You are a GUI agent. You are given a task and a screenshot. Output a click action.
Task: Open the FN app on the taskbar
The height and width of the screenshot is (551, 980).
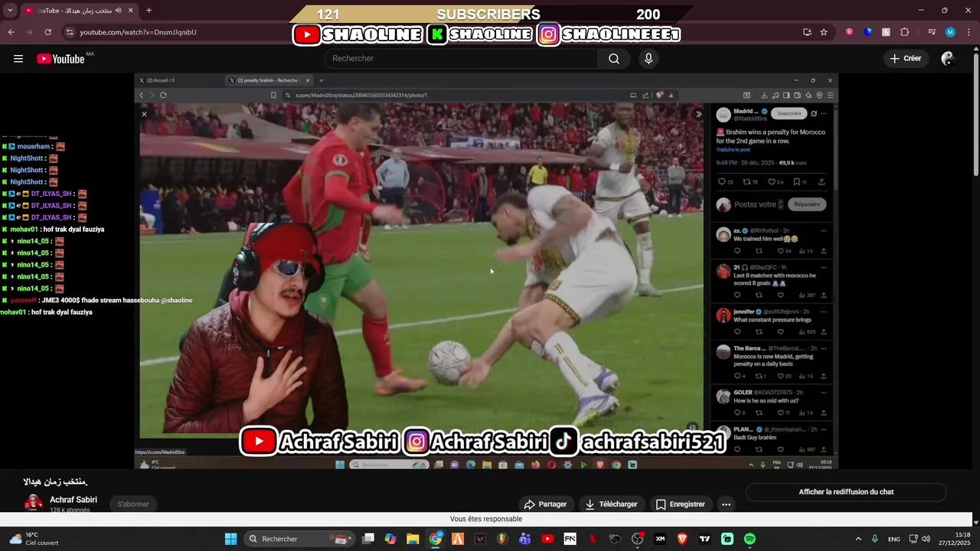click(x=570, y=539)
